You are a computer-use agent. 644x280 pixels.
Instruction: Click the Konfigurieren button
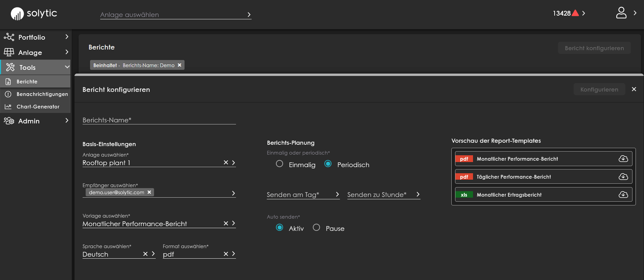coord(599,89)
